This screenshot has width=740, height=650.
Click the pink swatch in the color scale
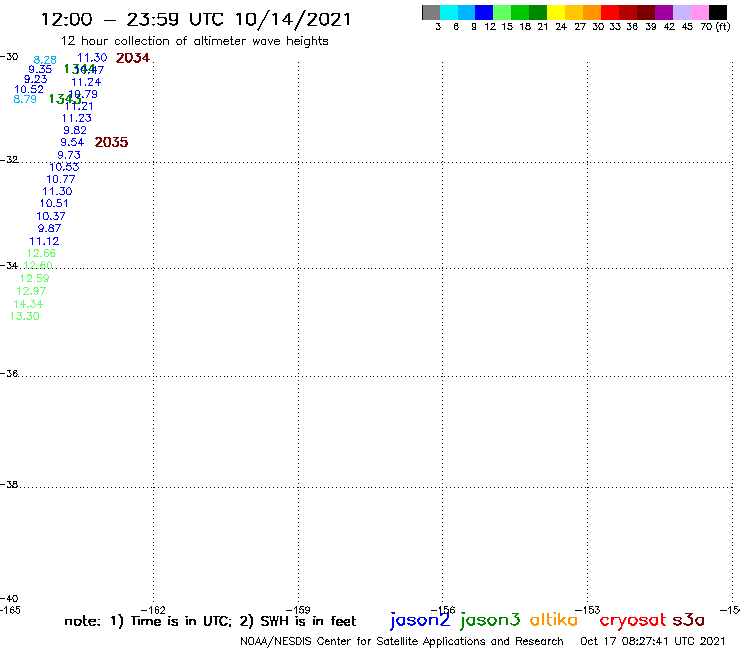[699, 13]
